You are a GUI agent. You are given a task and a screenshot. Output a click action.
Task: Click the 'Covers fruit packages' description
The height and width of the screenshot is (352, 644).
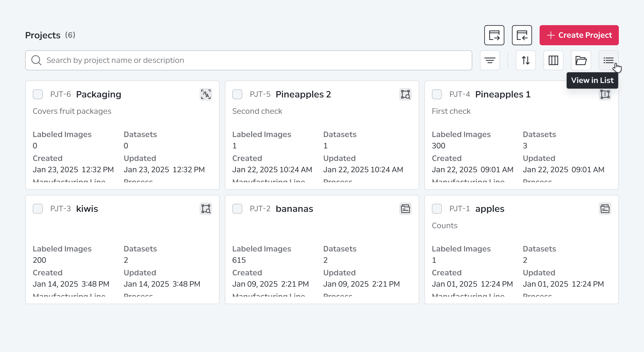click(72, 111)
